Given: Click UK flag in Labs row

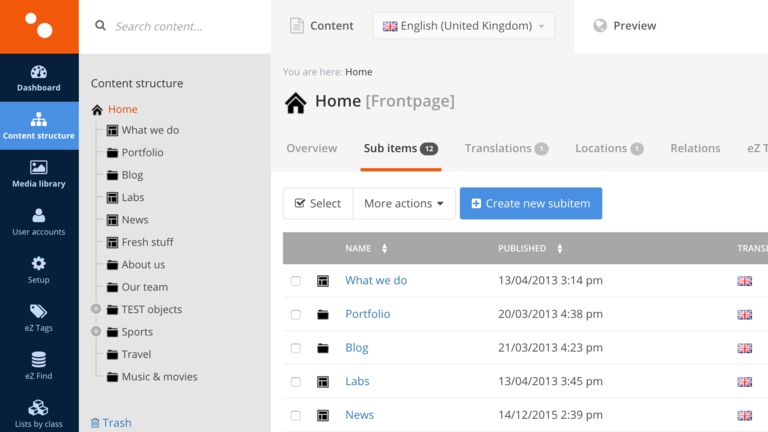Looking at the screenshot, I should pyautogui.click(x=744, y=382).
